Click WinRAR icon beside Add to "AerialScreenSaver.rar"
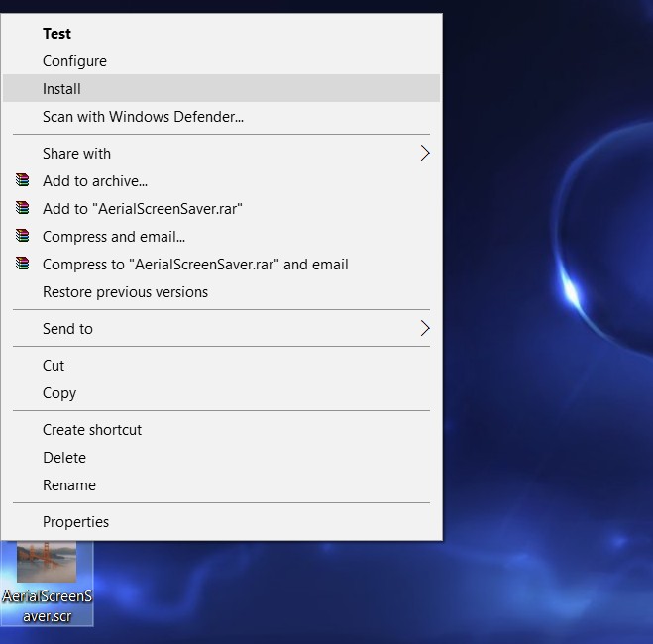Screen dimensions: 653x644 click(23, 208)
